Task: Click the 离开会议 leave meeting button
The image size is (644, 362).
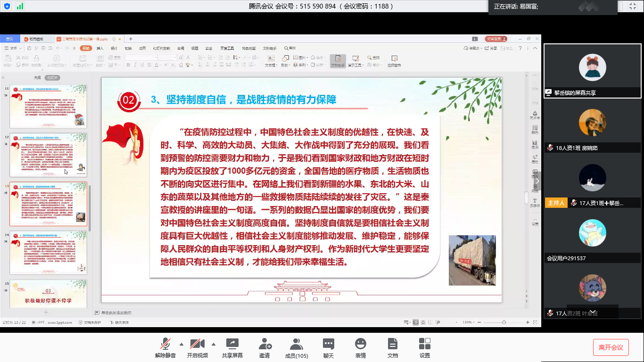Action: pos(611,347)
